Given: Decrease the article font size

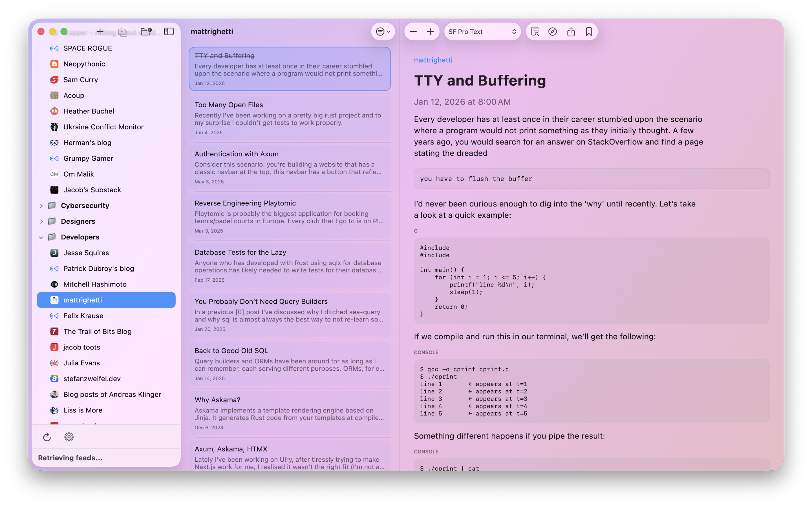Looking at the screenshot, I should pos(414,31).
